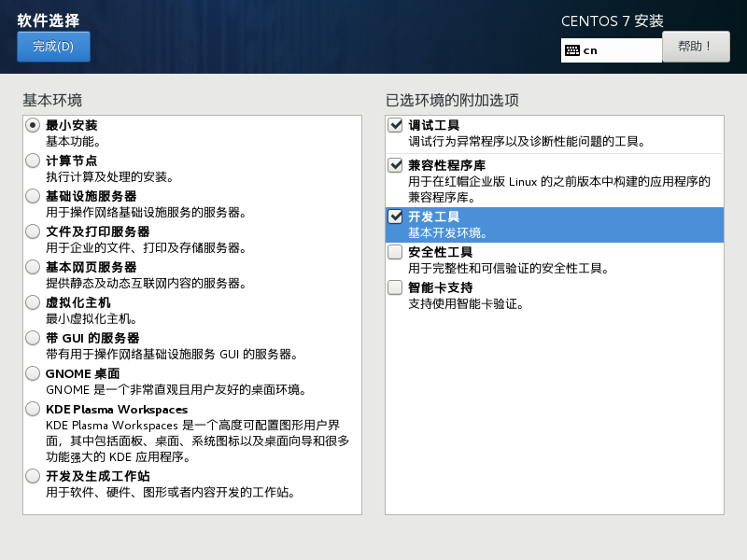Screen dimensions: 747x560
Task: Choose 文件及打印服务器 radio option
Action: [x=33, y=231]
